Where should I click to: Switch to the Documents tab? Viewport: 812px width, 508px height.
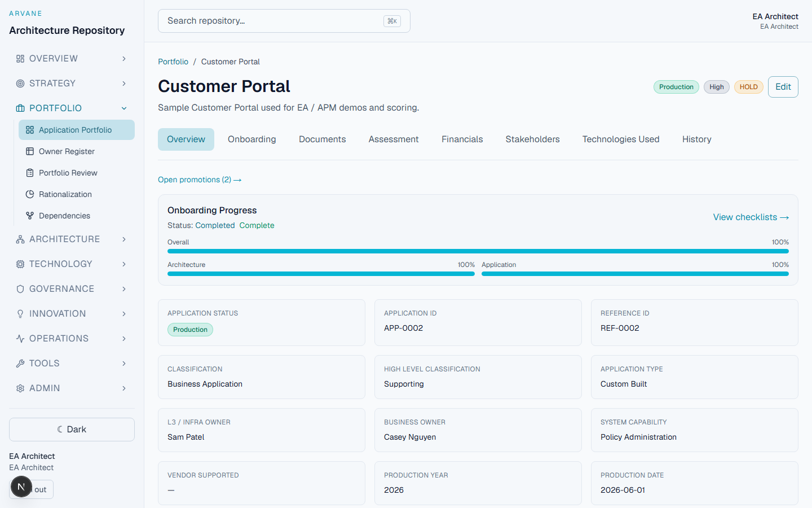[323, 139]
